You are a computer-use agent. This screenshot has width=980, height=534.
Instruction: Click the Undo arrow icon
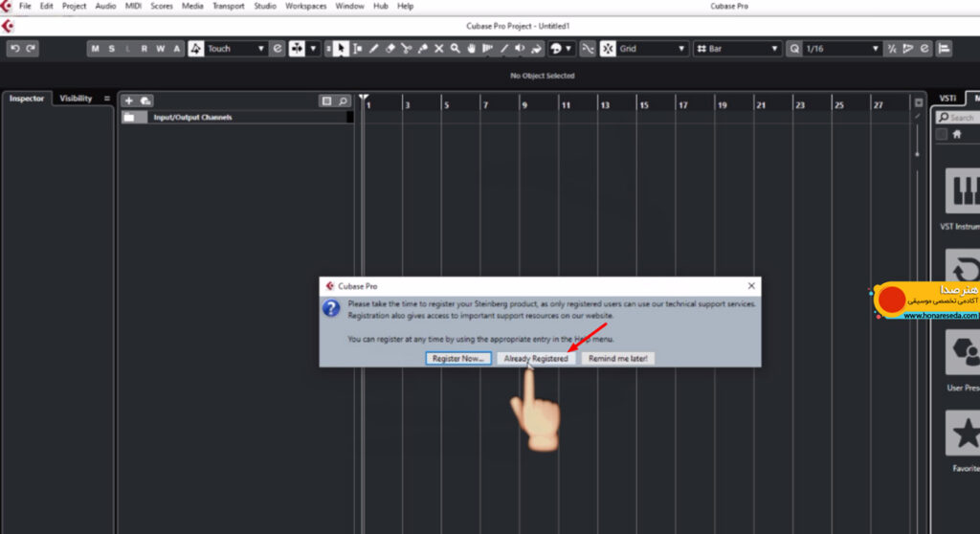point(15,49)
